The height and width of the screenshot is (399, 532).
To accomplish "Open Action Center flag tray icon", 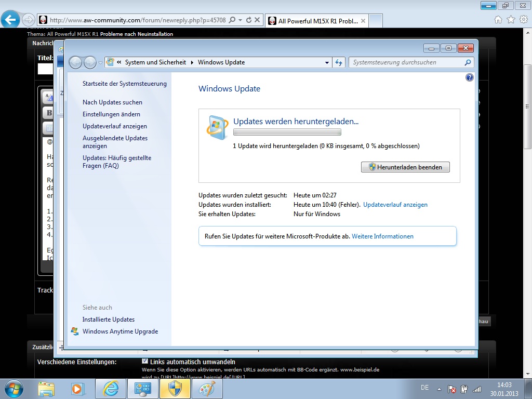I will pyautogui.click(x=451, y=389).
